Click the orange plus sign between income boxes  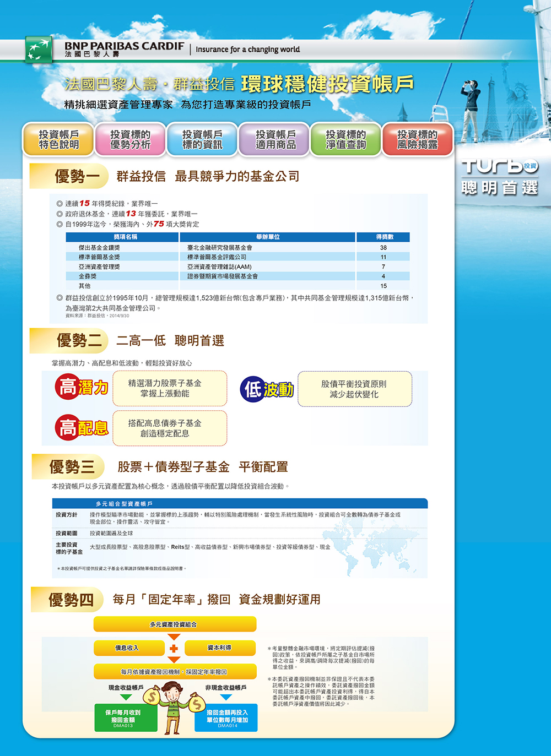pyautogui.click(x=174, y=648)
